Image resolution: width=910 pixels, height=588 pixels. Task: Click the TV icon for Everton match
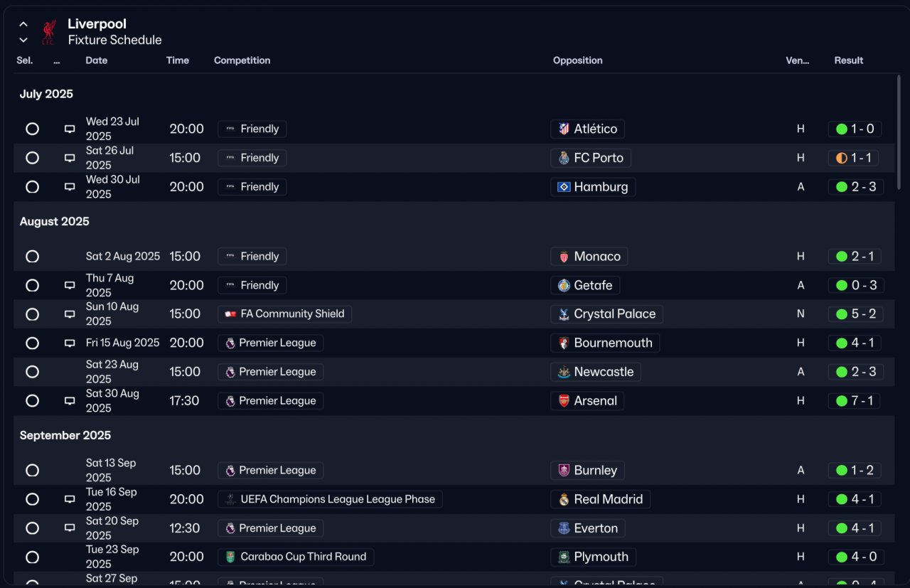click(x=70, y=528)
